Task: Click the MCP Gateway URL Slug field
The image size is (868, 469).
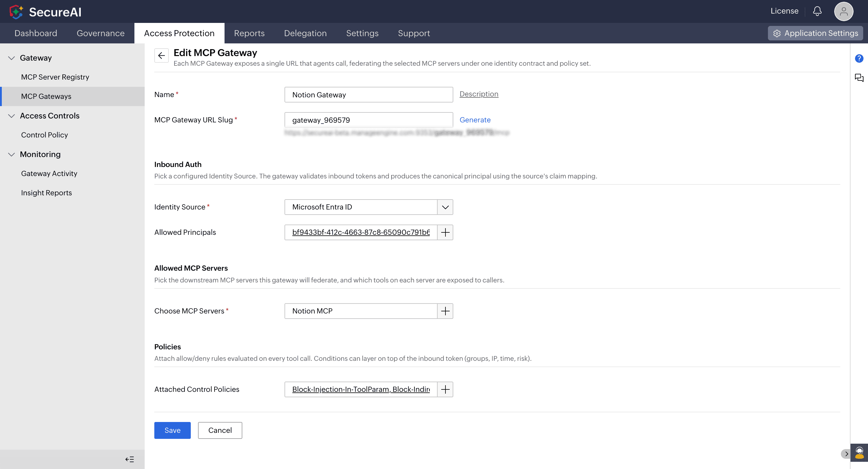Action: point(369,120)
